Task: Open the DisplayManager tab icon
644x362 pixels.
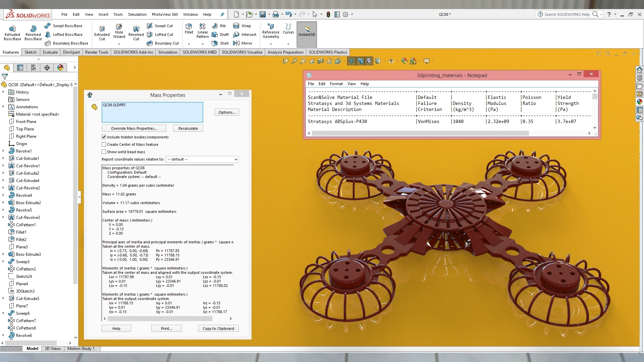Action: [x=60, y=68]
